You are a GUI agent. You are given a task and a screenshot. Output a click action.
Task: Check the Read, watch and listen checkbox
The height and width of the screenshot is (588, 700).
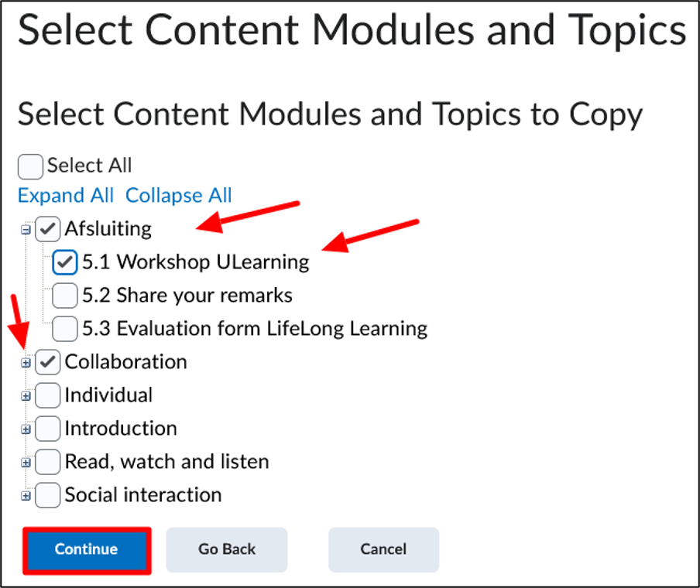click(48, 462)
